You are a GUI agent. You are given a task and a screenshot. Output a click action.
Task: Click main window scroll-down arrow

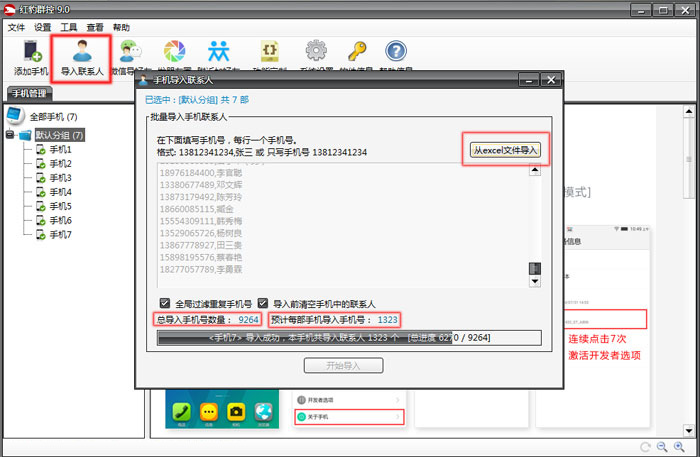(x=689, y=431)
